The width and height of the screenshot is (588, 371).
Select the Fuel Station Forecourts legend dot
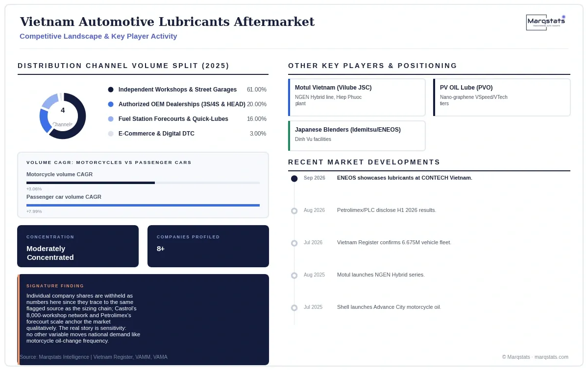pyautogui.click(x=111, y=119)
